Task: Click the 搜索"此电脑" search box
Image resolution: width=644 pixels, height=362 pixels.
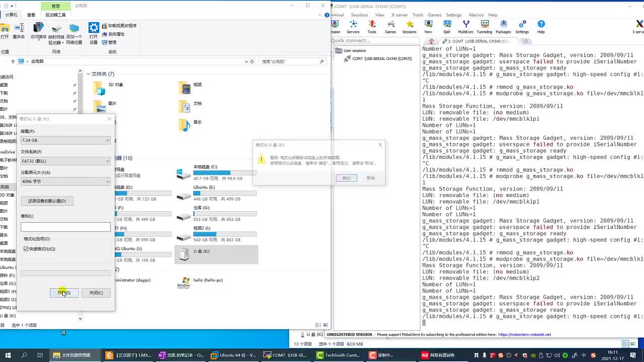Action: 293,61
